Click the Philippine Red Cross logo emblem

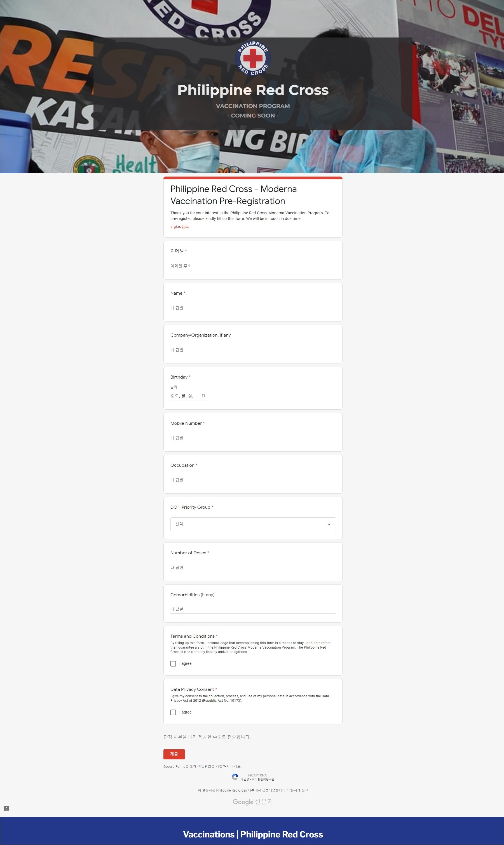pos(253,58)
